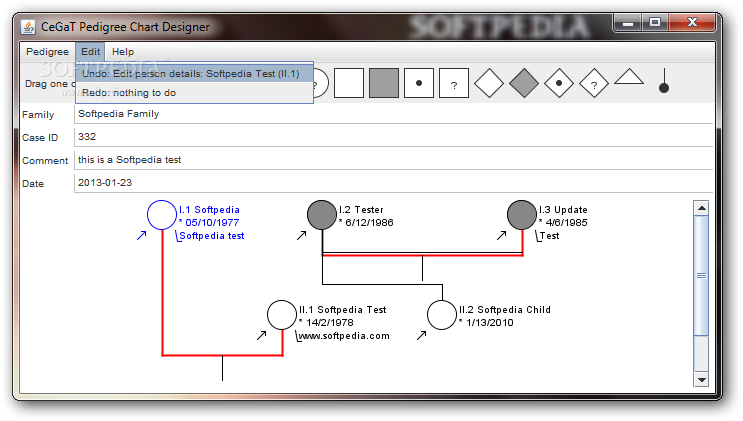Pick the square with question mark symbol
The height and width of the screenshot is (421, 743).
tap(454, 83)
